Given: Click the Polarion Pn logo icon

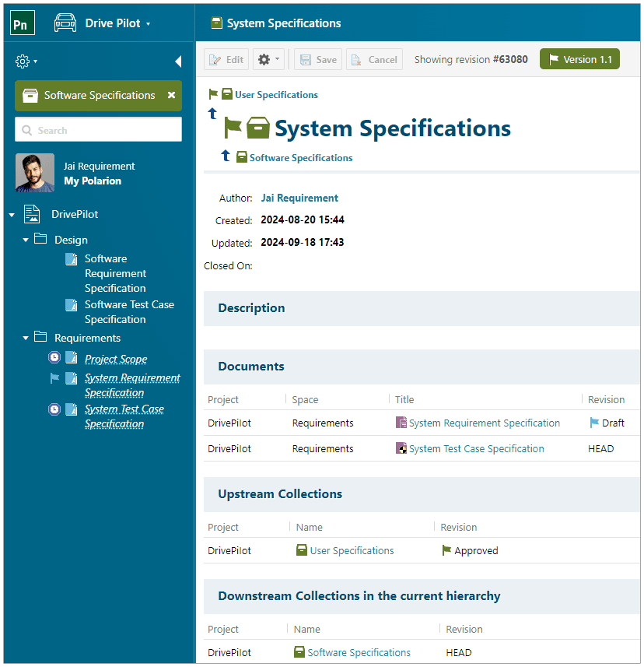Looking at the screenshot, I should (23, 23).
